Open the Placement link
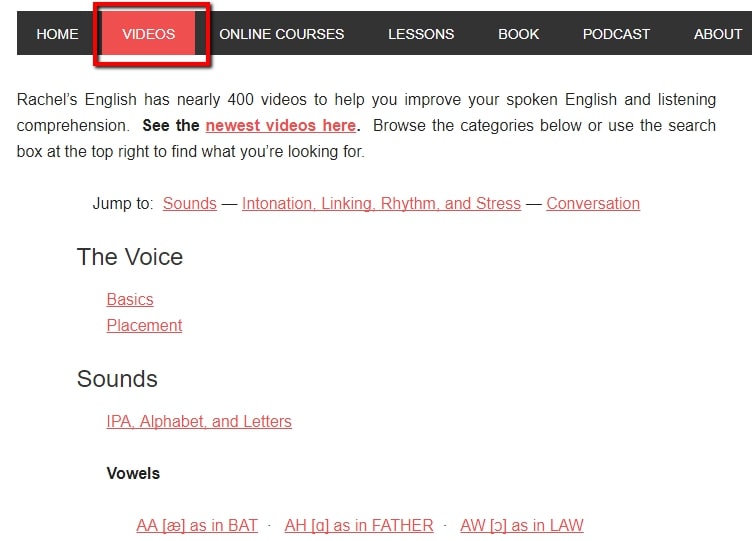The image size is (752, 541). (x=144, y=325)
